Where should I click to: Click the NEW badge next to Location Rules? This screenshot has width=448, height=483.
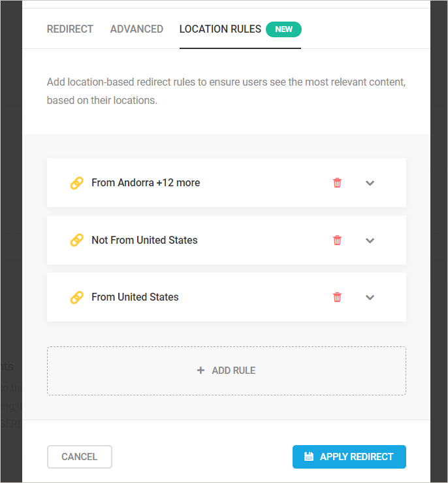click(x=283, y=29)
